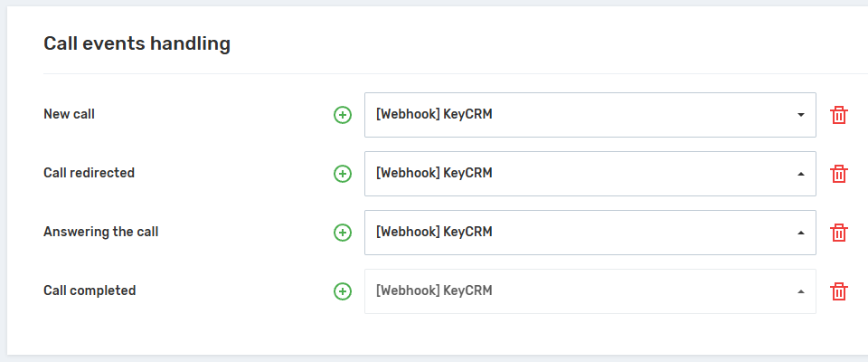868x362 pixels.
Task: Click the "New call" event label
Action: tap(69, 115)
